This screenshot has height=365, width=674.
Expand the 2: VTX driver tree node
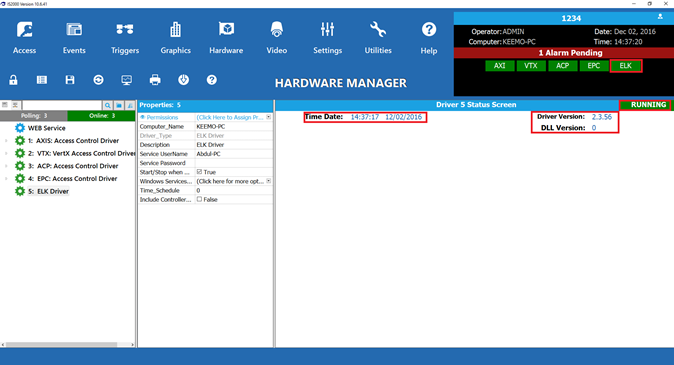[x=6, y=153]
